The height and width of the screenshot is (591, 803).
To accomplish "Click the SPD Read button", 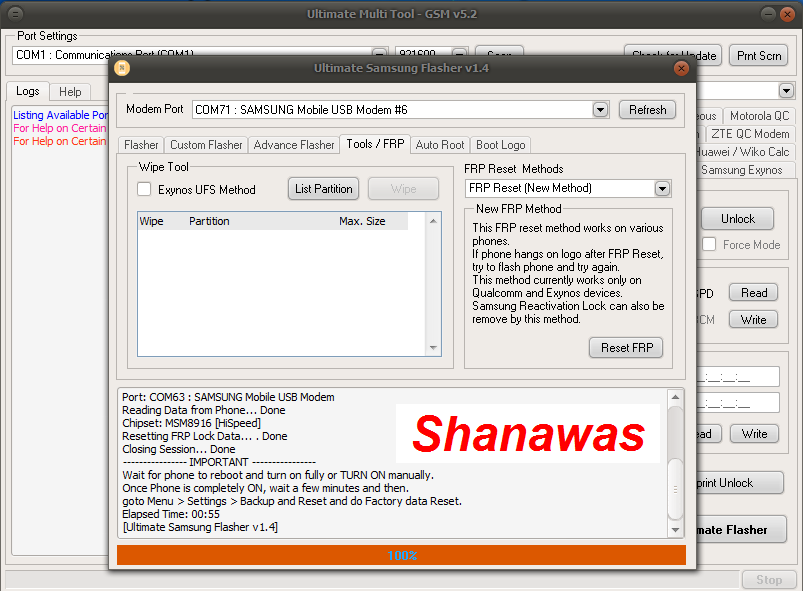I will coord(754,292).
